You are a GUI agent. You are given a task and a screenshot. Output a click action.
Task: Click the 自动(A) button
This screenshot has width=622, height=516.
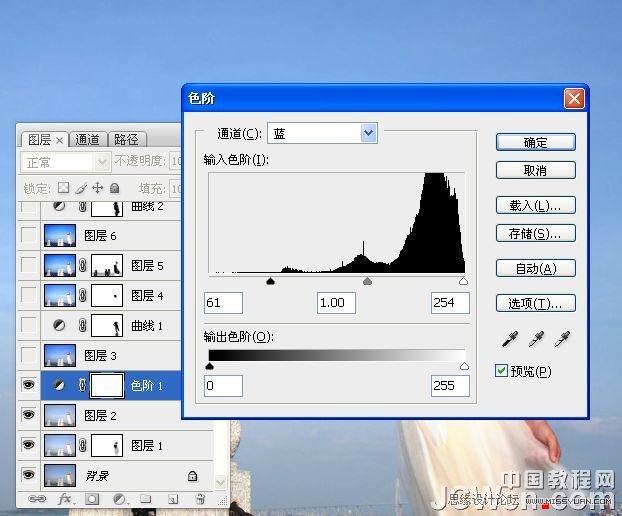(536, 269)
